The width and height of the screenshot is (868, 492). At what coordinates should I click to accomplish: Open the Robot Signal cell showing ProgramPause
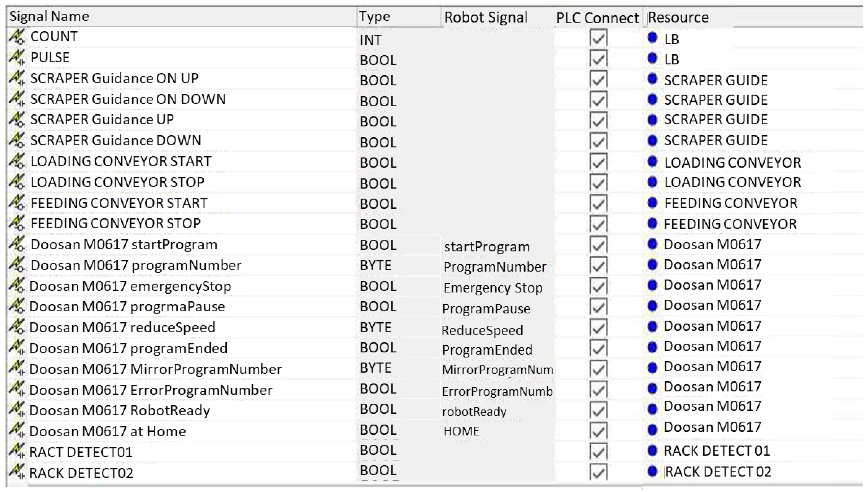tap(486, 309)
